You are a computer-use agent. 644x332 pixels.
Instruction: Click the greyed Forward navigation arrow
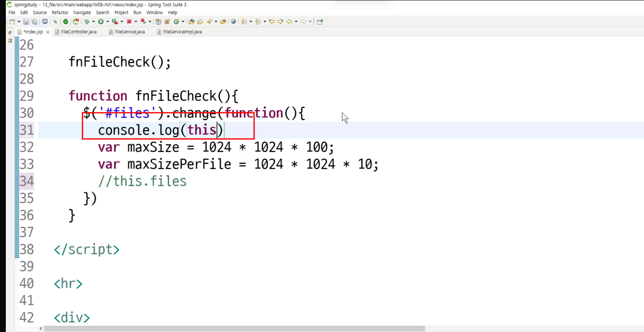pyautogui.click(x=303, y=22)
